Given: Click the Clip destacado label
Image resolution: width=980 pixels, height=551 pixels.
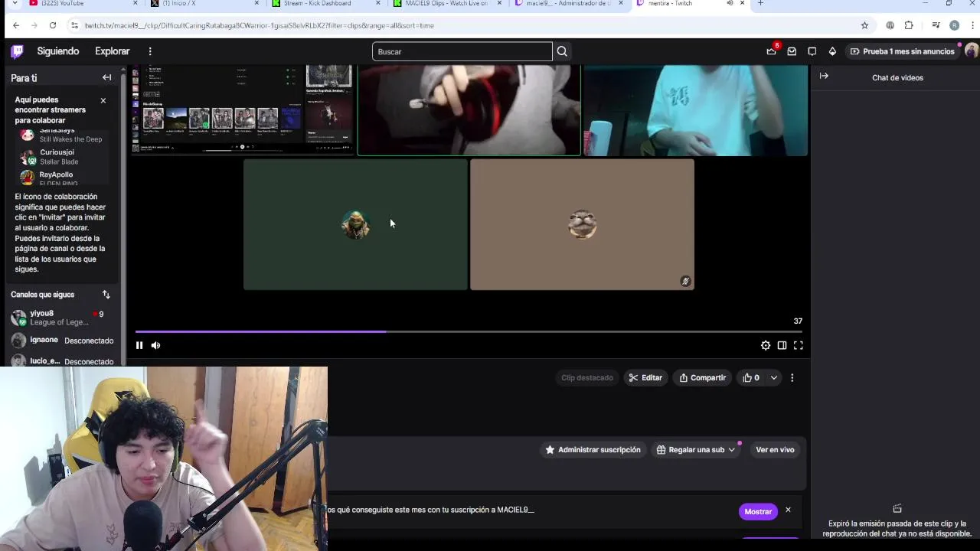Looking at the screenshot, I should [x=587, y=377].
